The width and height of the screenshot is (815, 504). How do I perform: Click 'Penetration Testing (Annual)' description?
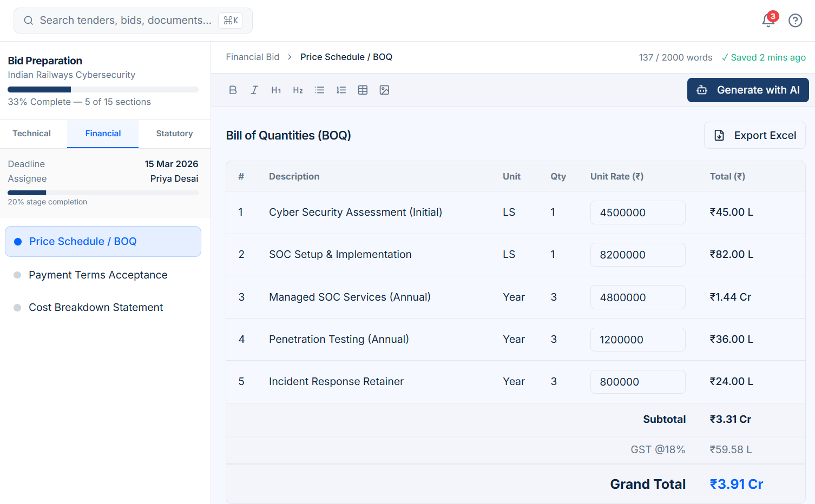click(x=339, y=339)
